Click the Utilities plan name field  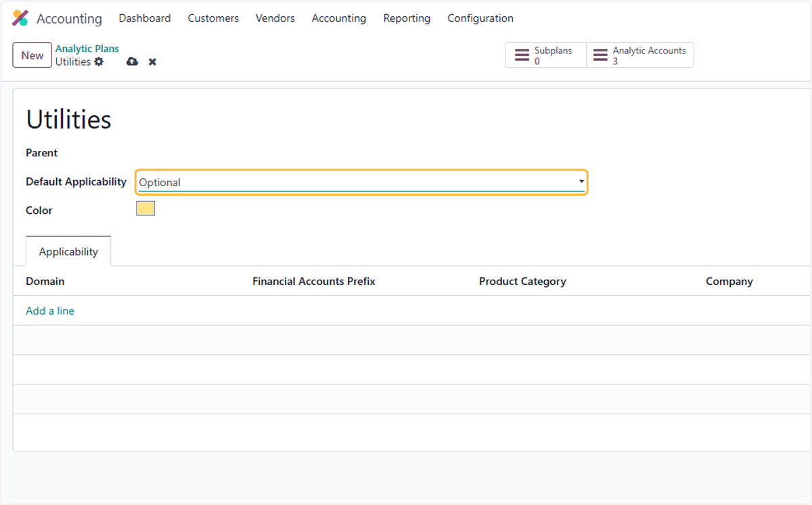(x=68, y=120)
